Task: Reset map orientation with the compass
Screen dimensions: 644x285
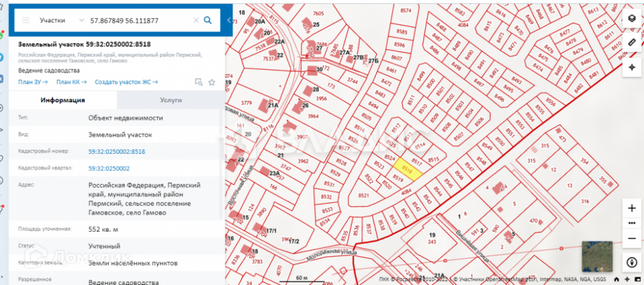Action: [x=632, y=262]
